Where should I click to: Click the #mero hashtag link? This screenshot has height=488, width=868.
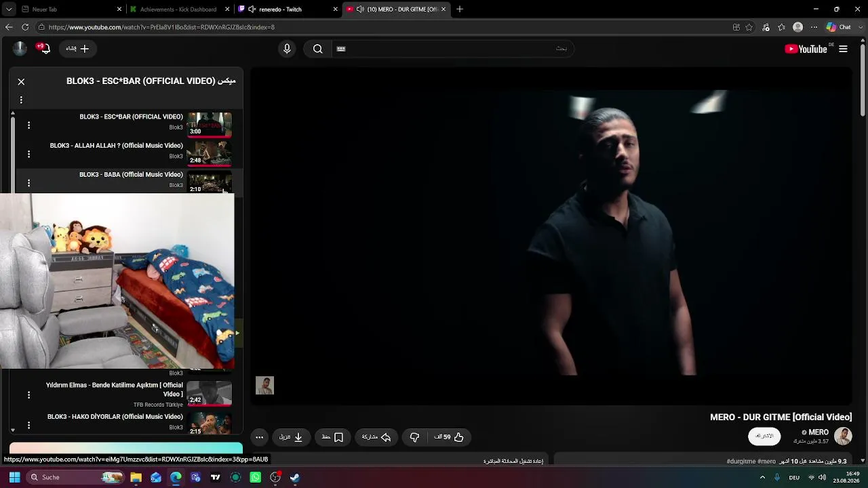(767, 462)
